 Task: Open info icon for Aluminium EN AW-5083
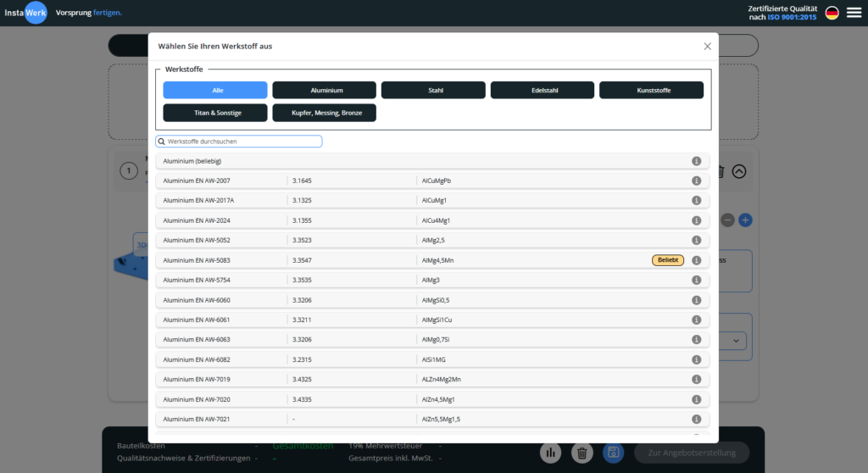pyautogui.click(x=696, y=260)
